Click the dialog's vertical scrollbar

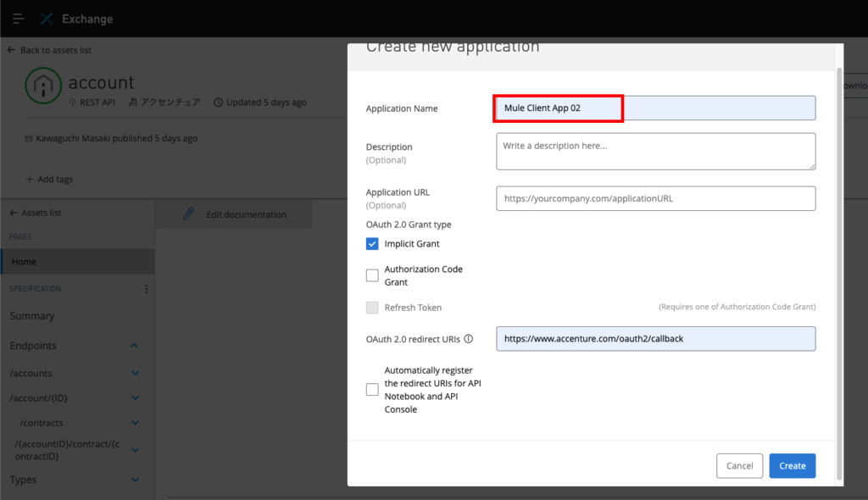tap(839, 254)
